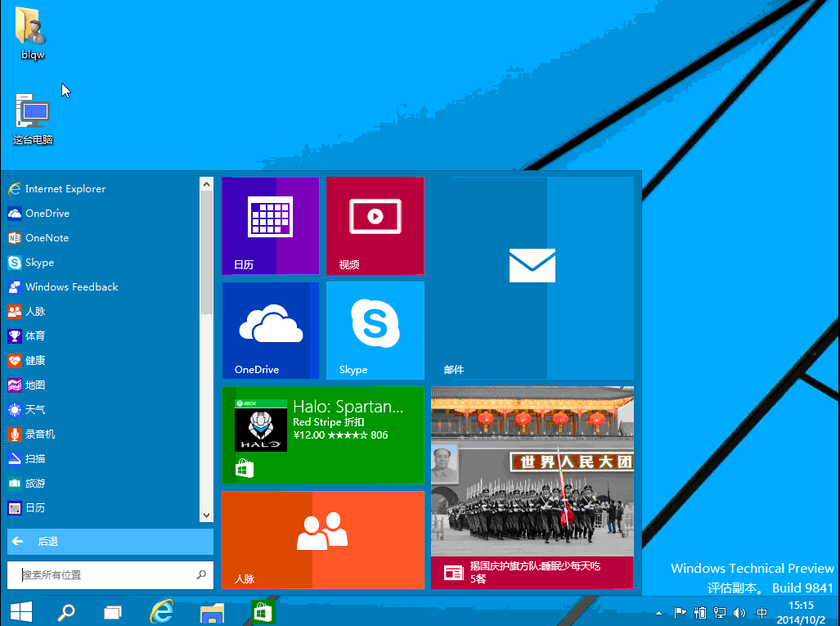This screenshot has height=626, width=840.
Task: Click the 后退 back button
Action: 110,542
